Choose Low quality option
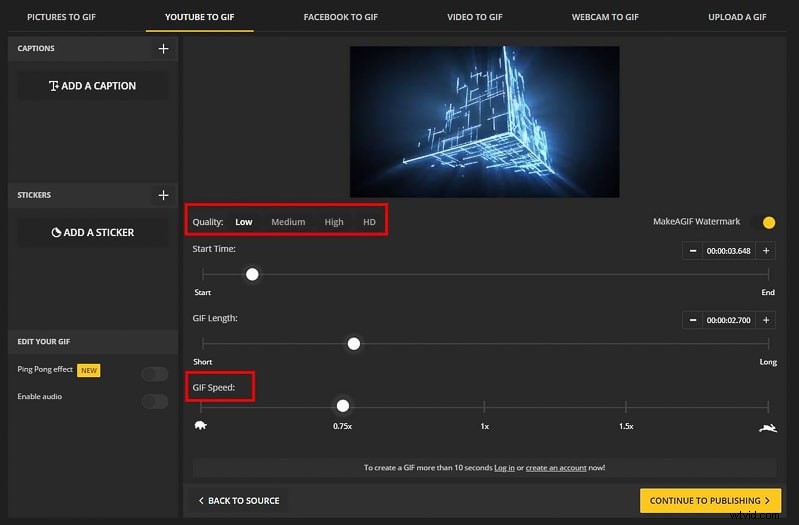Viewport: 799px width, 525px height. 244,222
